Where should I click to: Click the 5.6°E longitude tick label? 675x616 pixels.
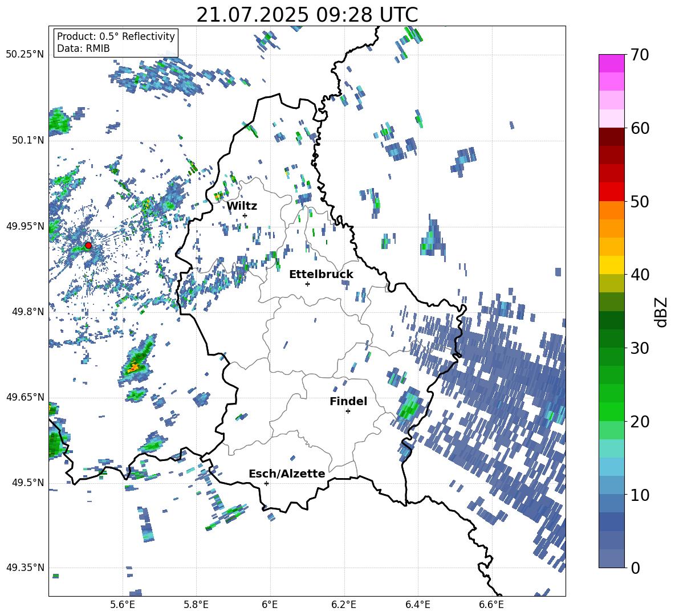[x=123, y=605]
